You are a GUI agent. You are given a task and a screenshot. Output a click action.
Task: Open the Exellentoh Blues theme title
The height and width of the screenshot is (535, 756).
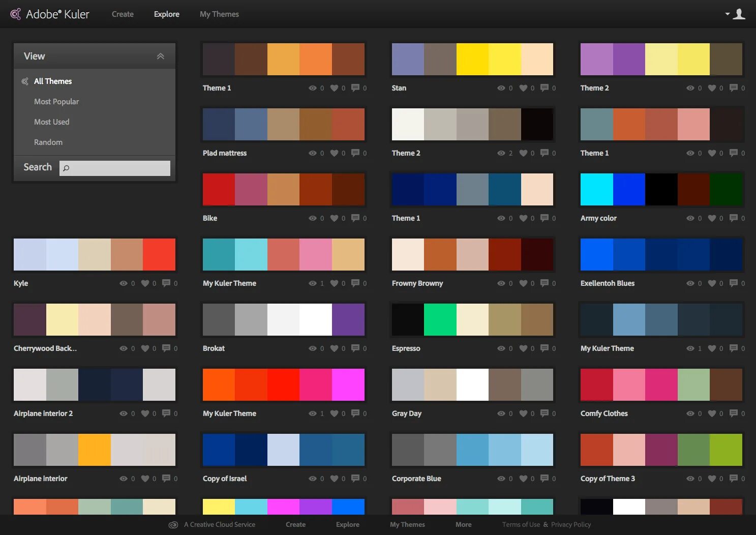pos(608,283)
